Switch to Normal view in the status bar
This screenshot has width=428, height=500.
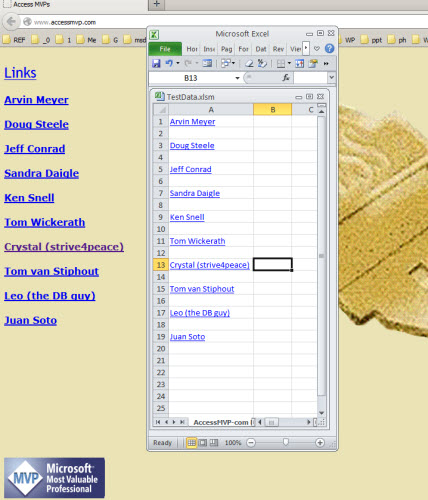191,443
